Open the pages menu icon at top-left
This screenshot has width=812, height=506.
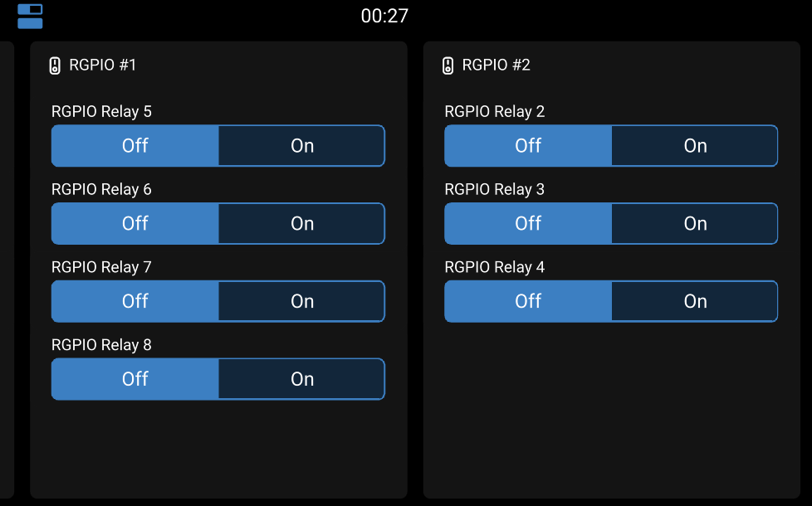pyautogui.click(x=30, y=17)
